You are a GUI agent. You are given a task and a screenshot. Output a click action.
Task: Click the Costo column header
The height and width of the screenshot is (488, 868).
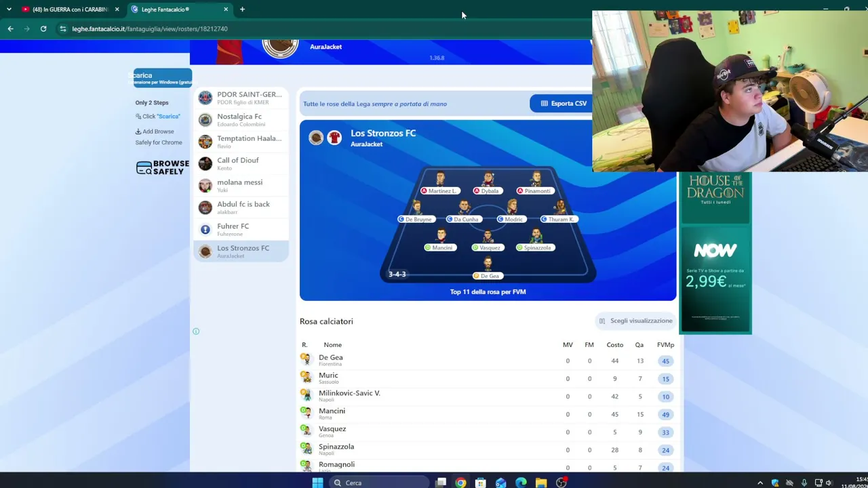(x=615, y=345)
